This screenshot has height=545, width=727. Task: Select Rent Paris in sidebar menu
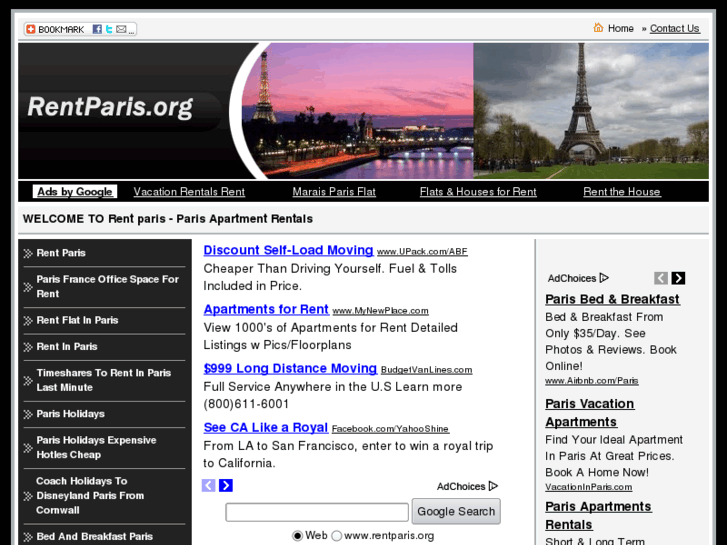[61, 253]
